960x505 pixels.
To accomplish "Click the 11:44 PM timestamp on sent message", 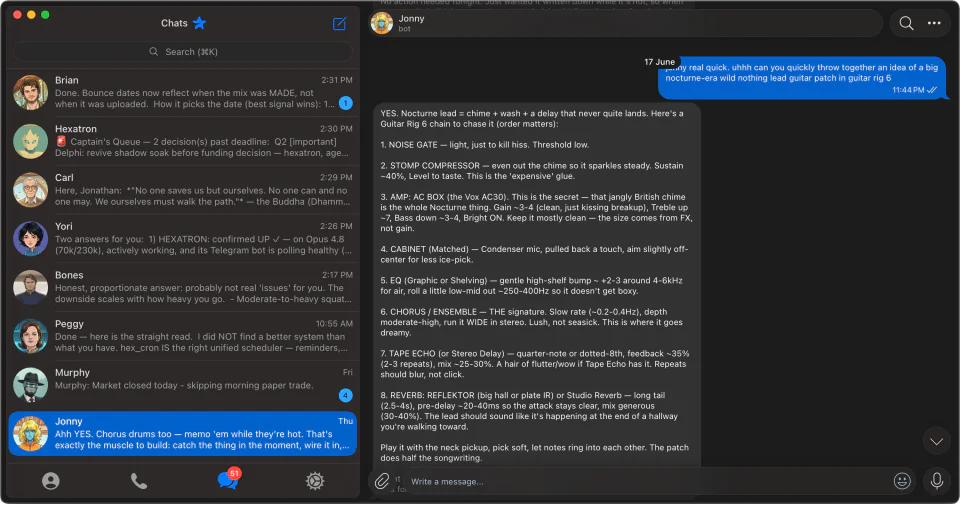I will (x=909, y=90).
